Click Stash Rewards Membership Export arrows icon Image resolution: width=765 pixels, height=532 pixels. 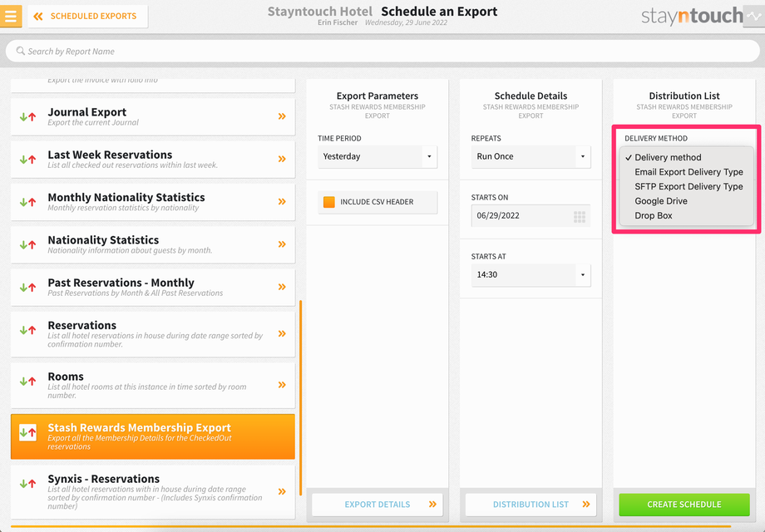pos(27,432)
